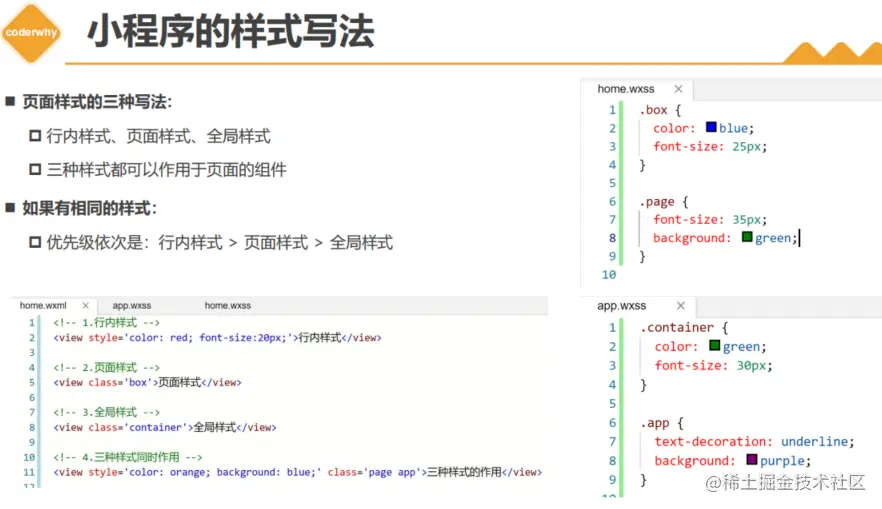Click the slide title 小程序的样式写法
882x509 pixels.
(x=231, y=31)
